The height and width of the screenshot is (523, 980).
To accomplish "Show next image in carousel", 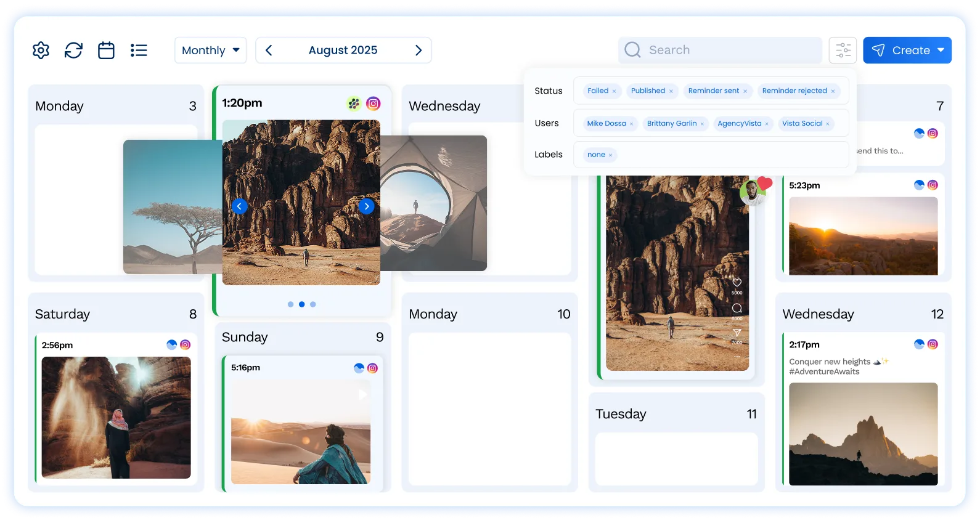I will click(367, 206).
